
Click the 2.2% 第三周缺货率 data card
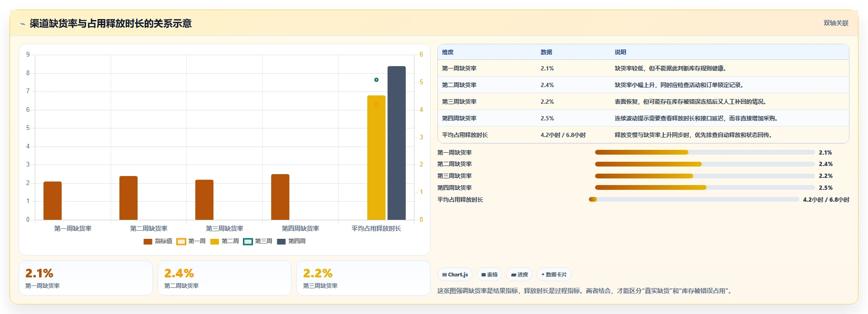pyautogui.click(x=363, y=278)
